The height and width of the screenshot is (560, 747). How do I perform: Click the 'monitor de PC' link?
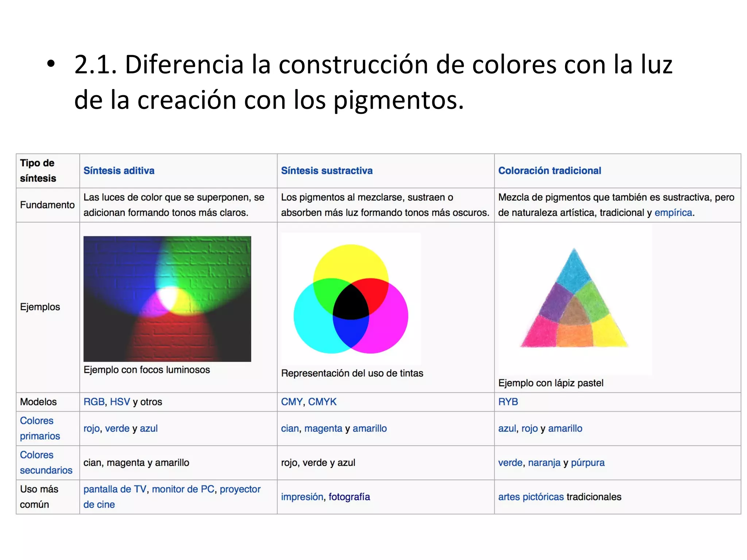point(183,489)
